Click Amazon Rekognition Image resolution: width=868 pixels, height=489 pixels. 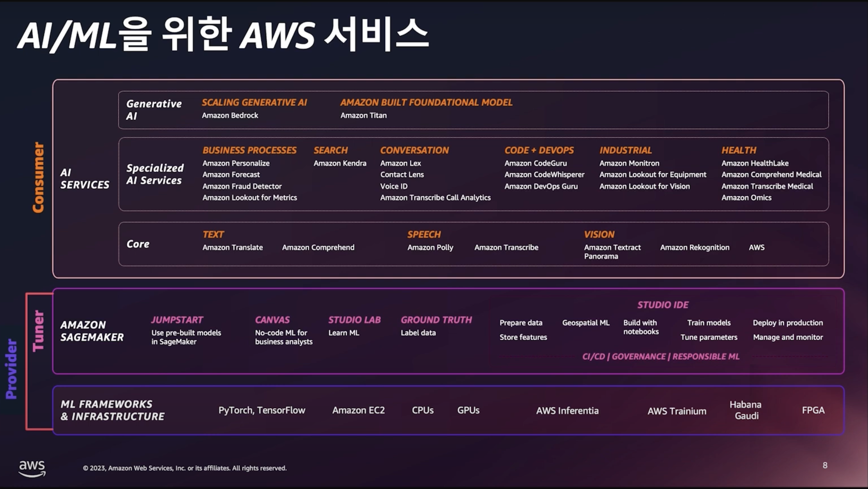click(x=695, y=247)
